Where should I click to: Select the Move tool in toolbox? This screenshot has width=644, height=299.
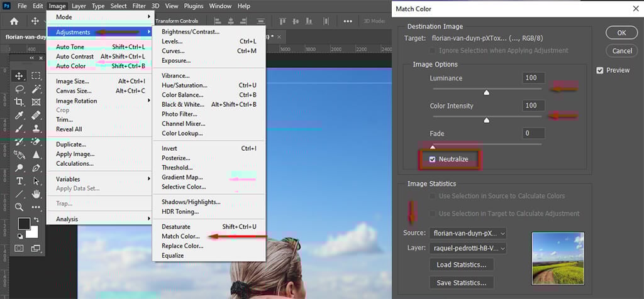coord(19,76)
